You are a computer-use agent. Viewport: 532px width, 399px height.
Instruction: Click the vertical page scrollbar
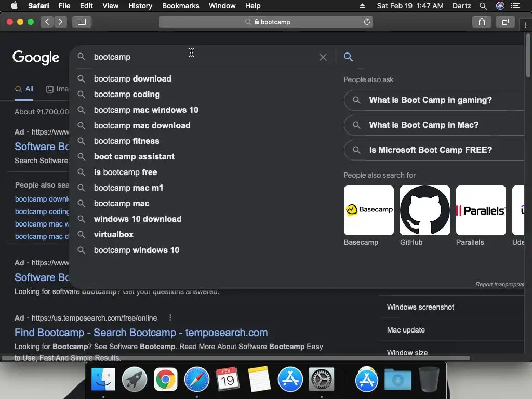pyautogui.click(x=528, y=56)
